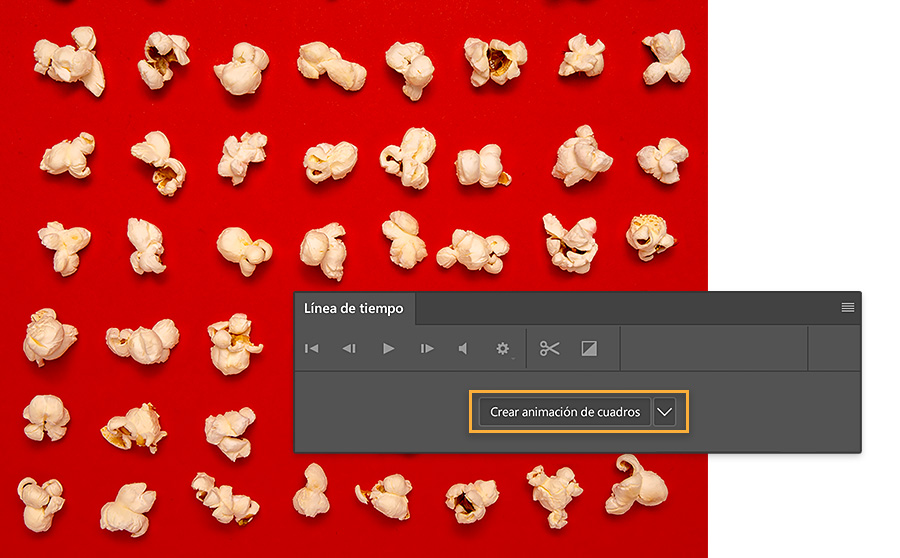The height and width of the screenshot is (558, 900).
Task: Click Crear animación de cuadros button
Action: (x=565, y=412)
